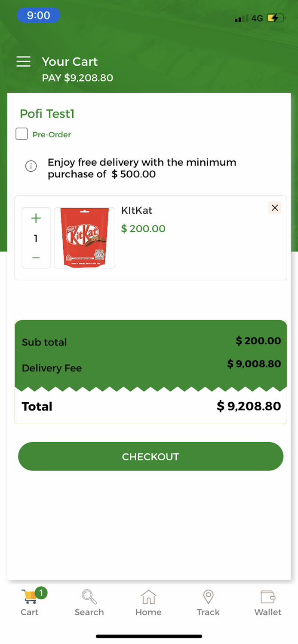Open the KitKat product thumbnail
Viewport: 298px width, 644px height.
(84, 238)
